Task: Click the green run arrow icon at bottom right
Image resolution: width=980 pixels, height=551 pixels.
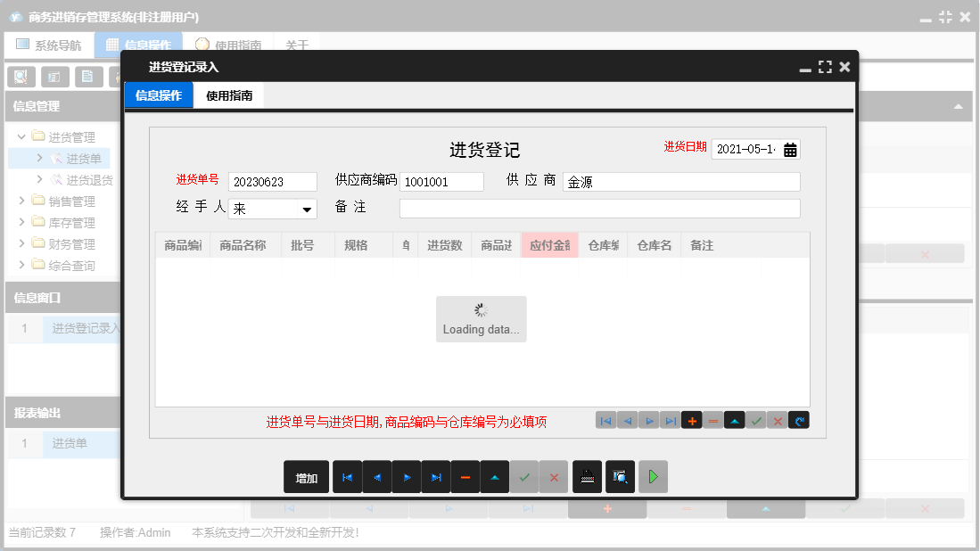Action: coord(652,476)
